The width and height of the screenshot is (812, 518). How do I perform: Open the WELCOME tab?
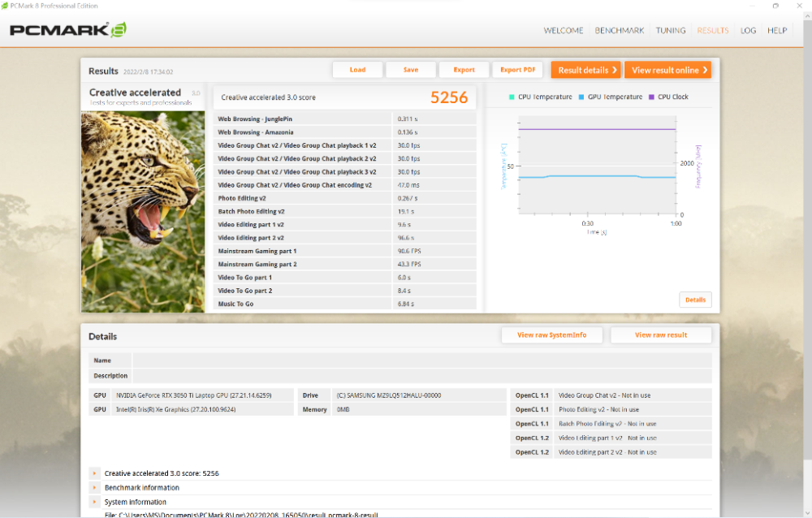tap(564, 31)
